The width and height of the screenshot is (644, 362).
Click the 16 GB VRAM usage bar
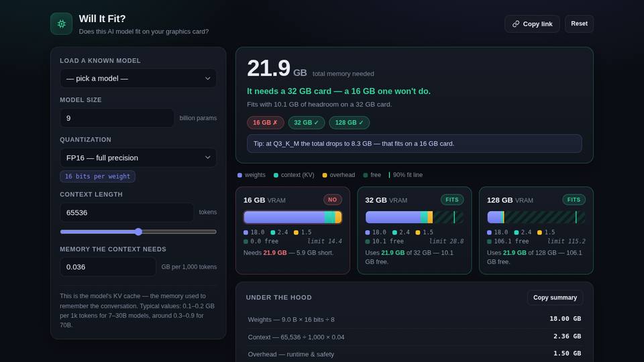pyautogui.click(x=293, y=217)
